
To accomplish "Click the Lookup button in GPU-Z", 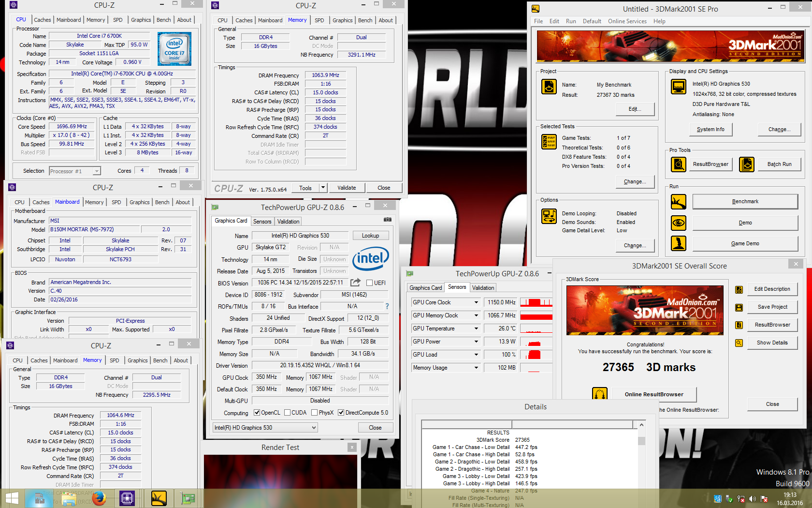I will pos(371,236).
